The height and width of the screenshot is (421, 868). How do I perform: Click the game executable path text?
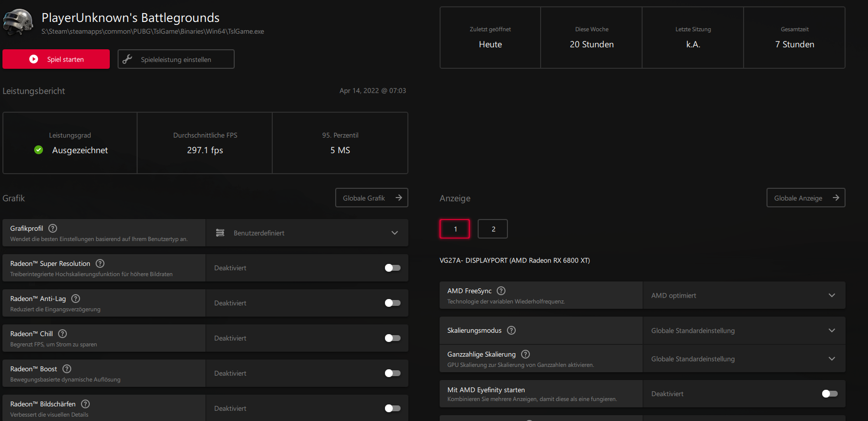tap(153, 31)
